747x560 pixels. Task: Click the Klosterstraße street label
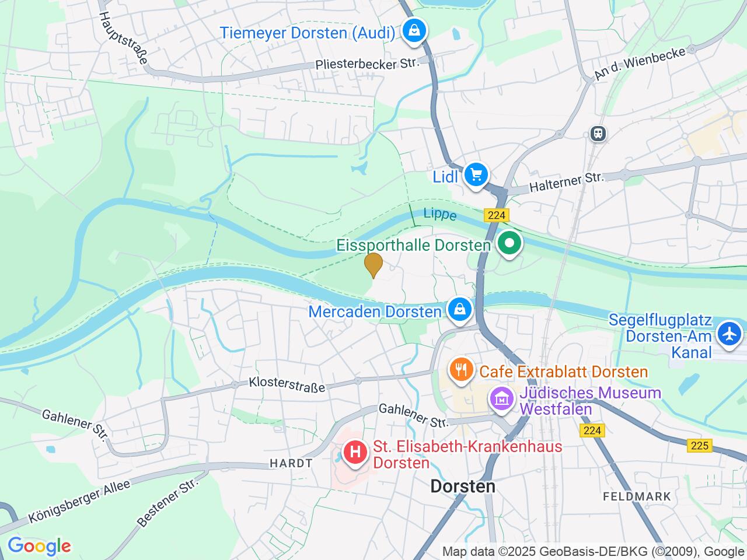coord(287,384)
